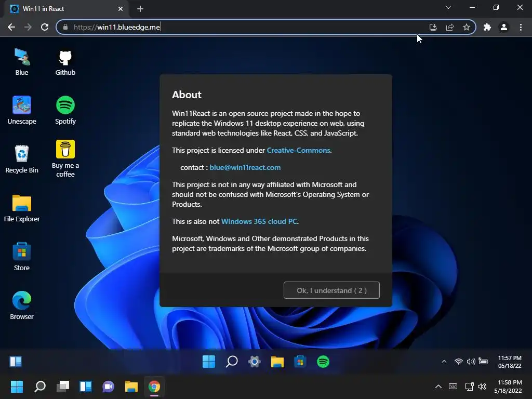Open Chrome tab search dropdown
The width and height of the screenshot is (532, 399).
(448, 7)
